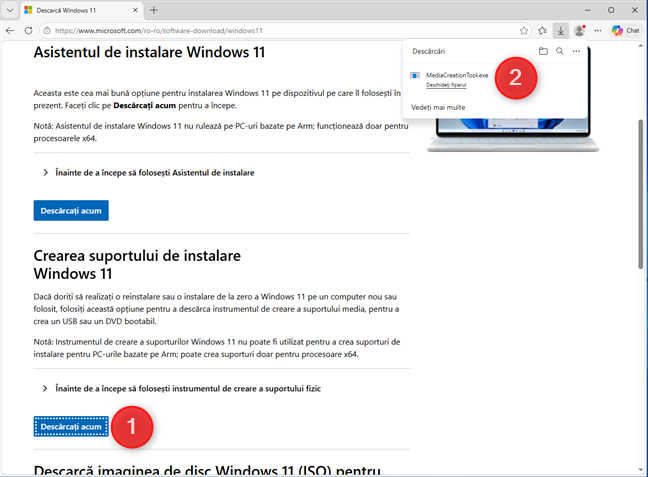The height and width of the screenshot is (477, 648).
Task: Click heading Crearea suportului de instalare
Action: click(x=137, y=265)
